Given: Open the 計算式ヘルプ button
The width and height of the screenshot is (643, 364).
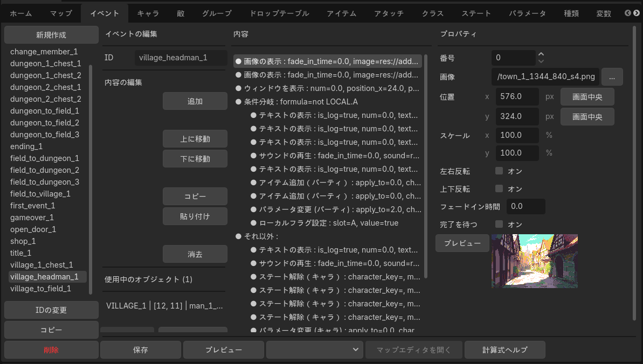Looking at the screenshot, I should (505, 349).
